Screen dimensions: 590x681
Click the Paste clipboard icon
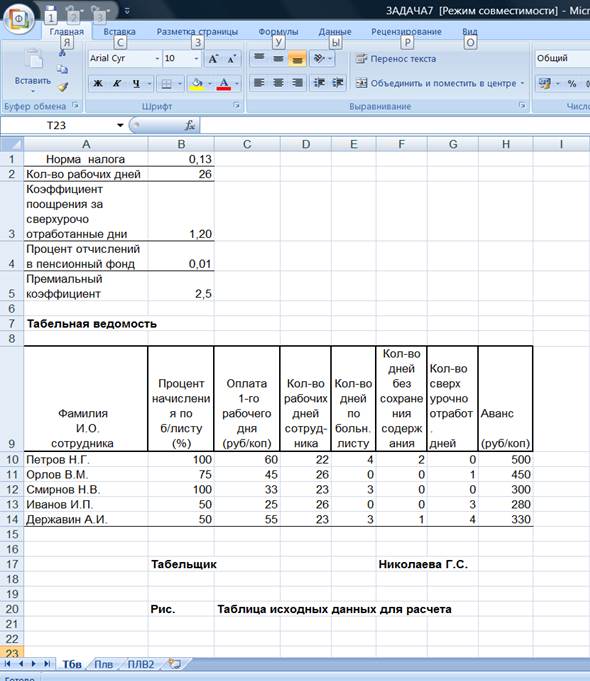33,60
